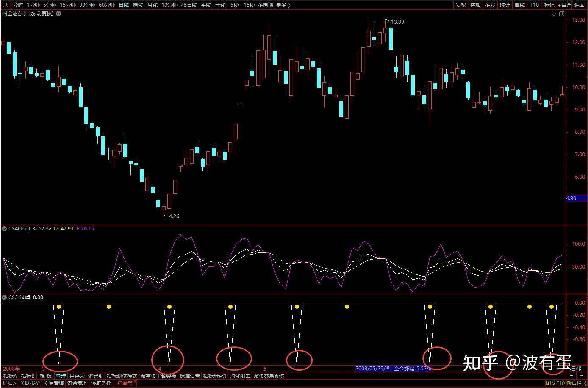The image size is (588, 388).
Task: Open the 逐笔委托 tab
Action: pos(101,383)
